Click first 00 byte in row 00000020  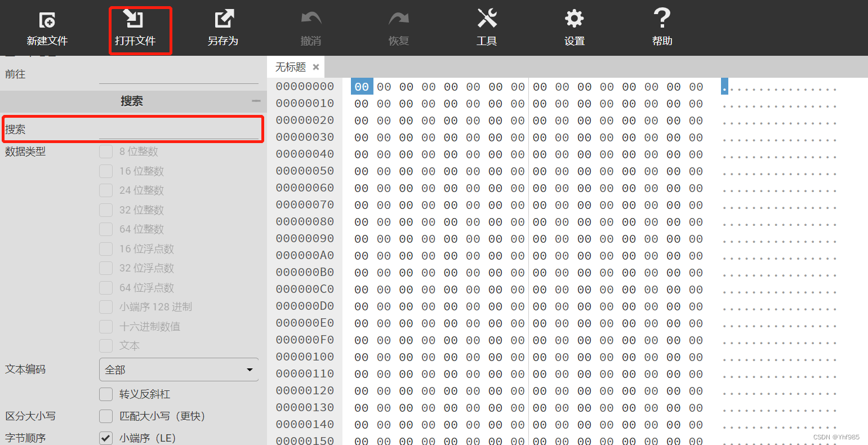[362, 121]
